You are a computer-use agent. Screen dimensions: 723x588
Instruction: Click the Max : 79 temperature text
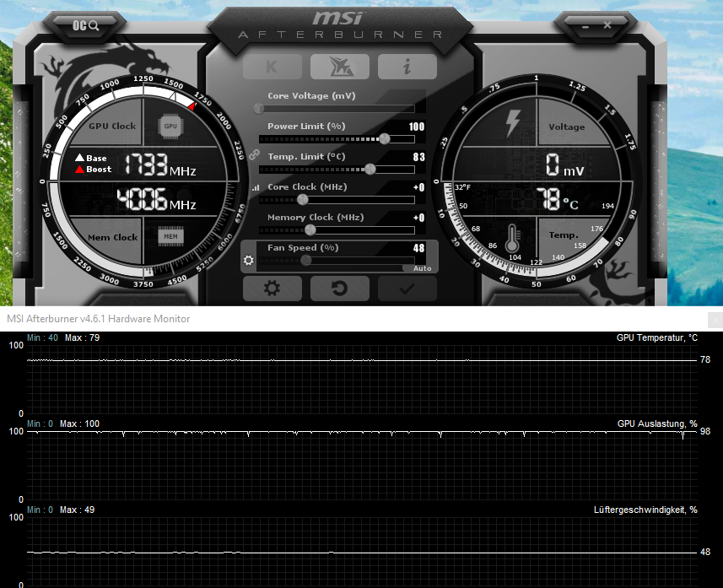click(82, 338)
